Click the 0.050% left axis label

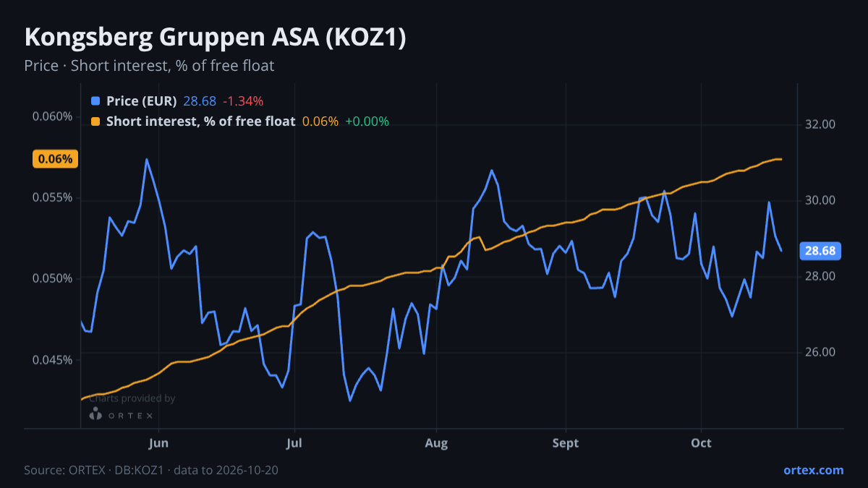click(53, 278)
